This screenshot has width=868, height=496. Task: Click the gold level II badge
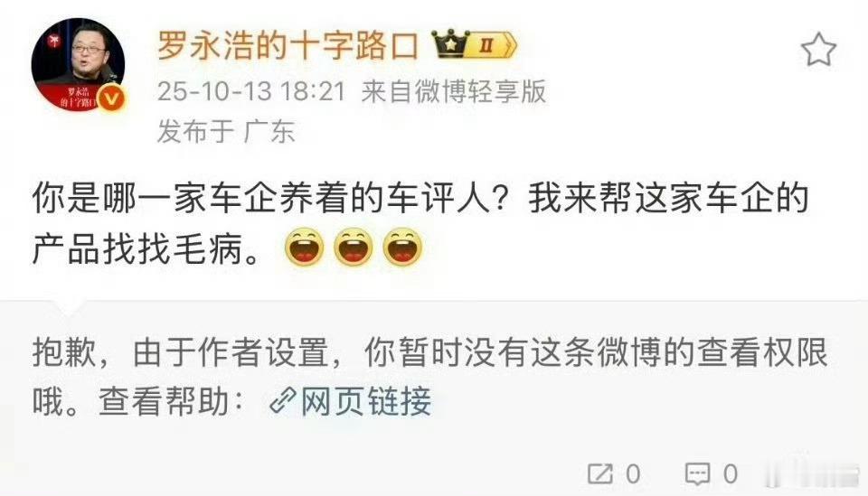tap(490, 44)
